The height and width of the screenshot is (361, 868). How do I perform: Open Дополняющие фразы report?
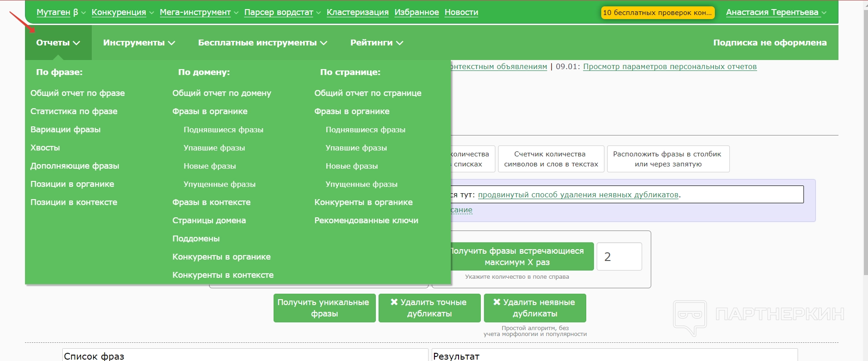click(x=75, y=166)
